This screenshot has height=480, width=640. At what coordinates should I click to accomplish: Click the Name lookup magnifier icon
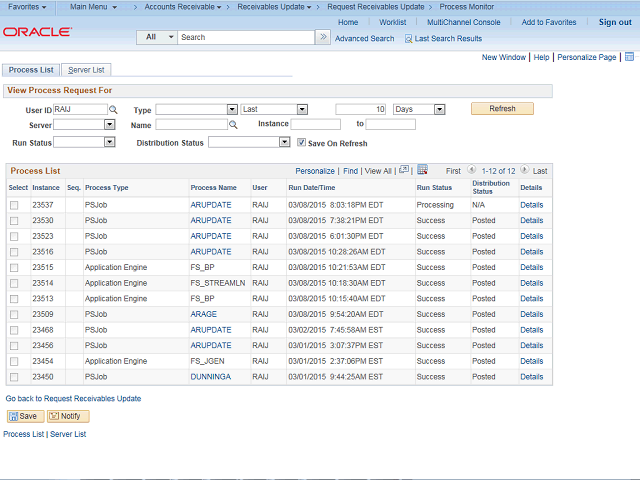coord(233,125)
